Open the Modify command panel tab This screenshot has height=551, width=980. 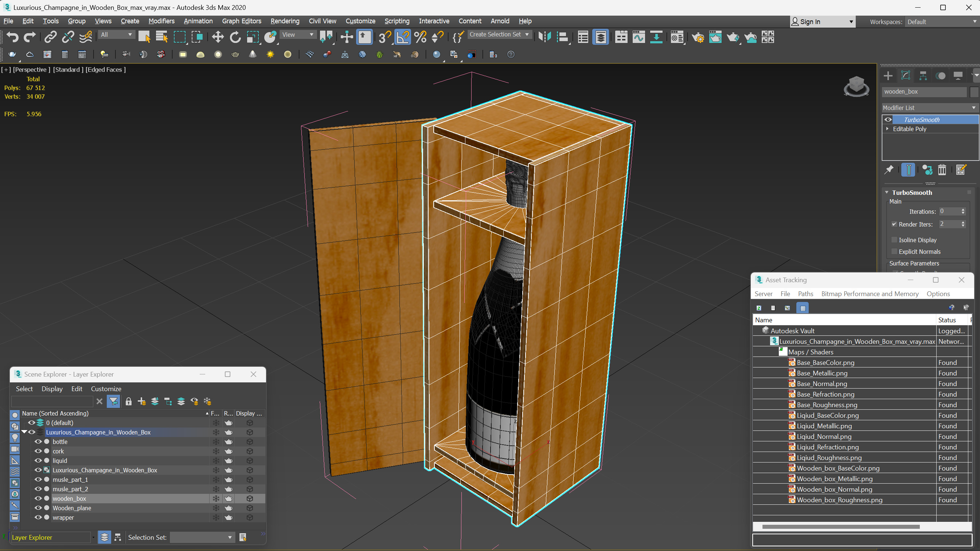pyautogui.click(x=906, y=76)
